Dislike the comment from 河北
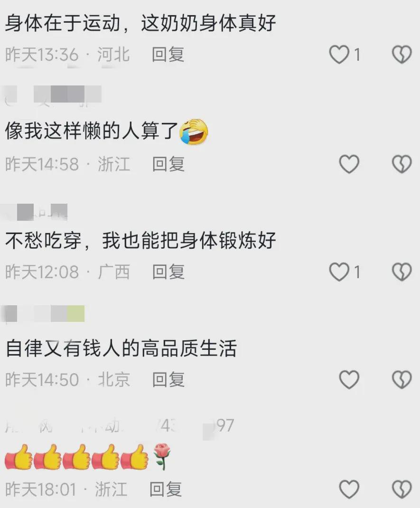Image resolution: width=420 pixels, height=508 pixels. [402, 55]
